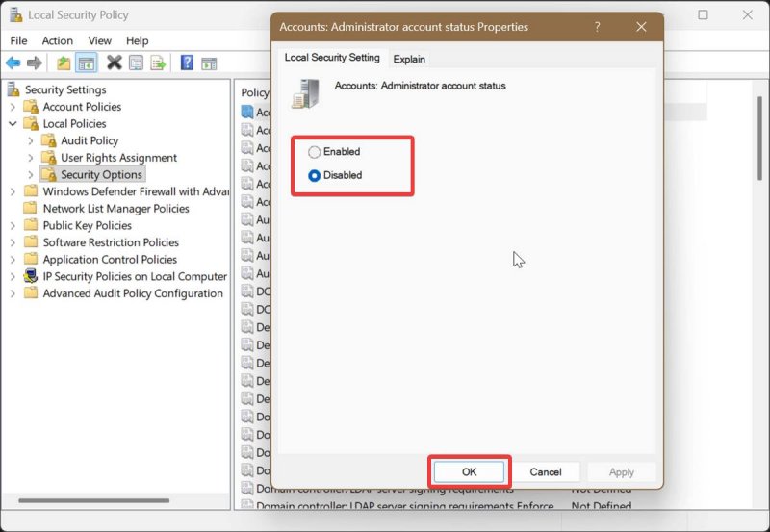770x532 pixels.
Task: Select the Disabled radio button
Action: pos(315,175)
